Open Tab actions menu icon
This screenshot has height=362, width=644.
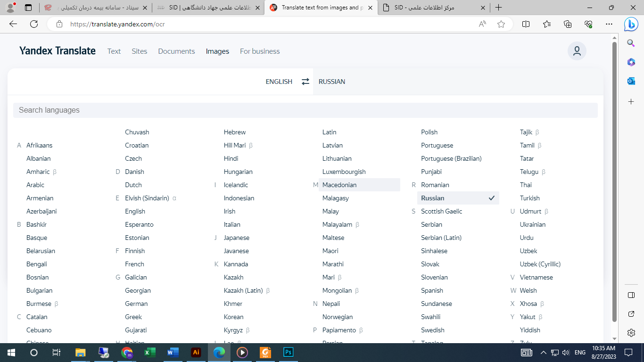coord(28,8)
